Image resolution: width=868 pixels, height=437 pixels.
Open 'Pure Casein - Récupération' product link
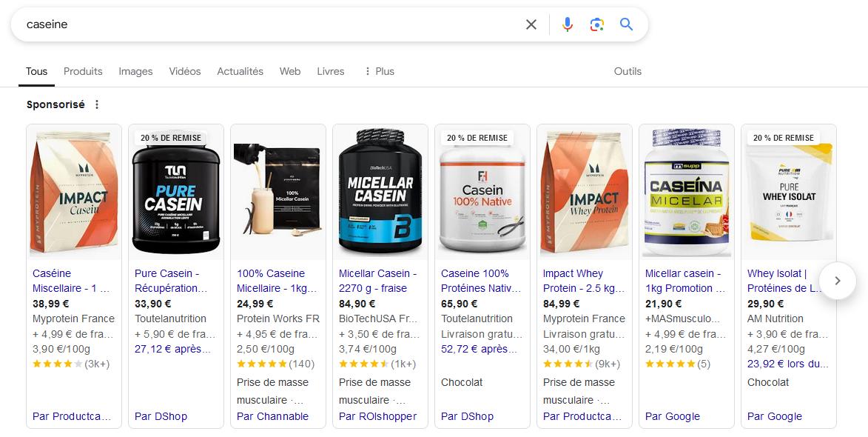pos(171,281)
